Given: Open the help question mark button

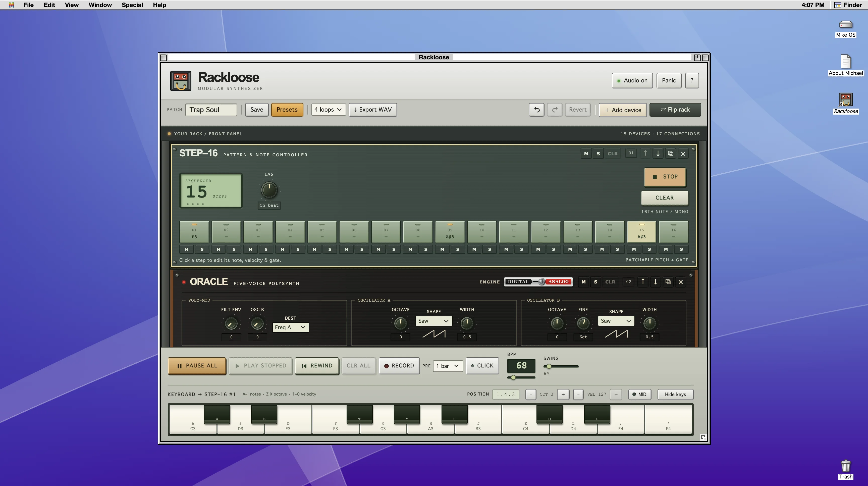Looking at the screenshot, I should 692,81.
